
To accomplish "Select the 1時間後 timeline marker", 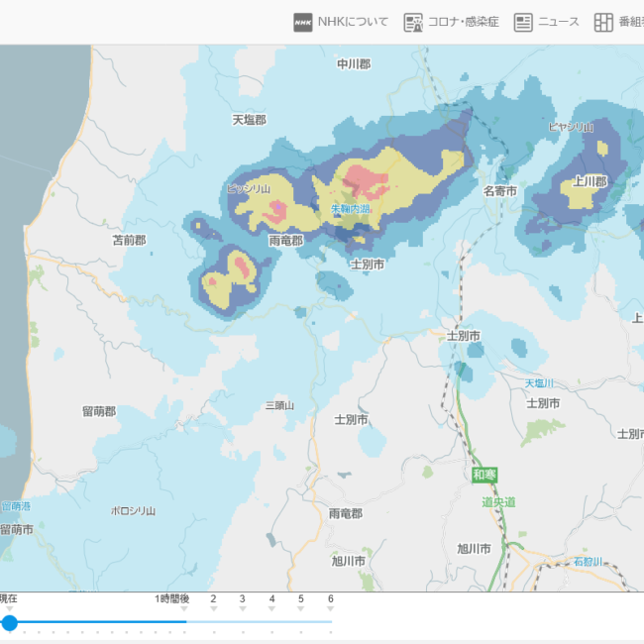I will point(171,599).
